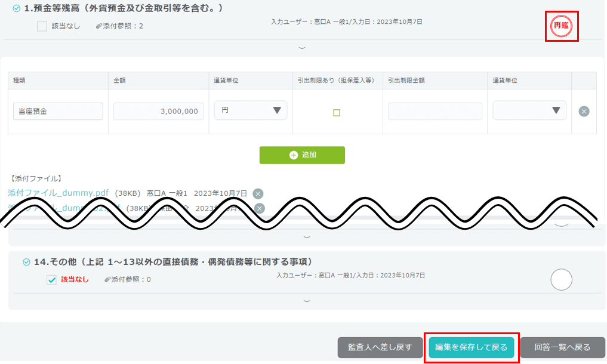The height and width of the screenshot is (364, 607).
Task: Click the green 追加 button
Action: tap(302, 155)
